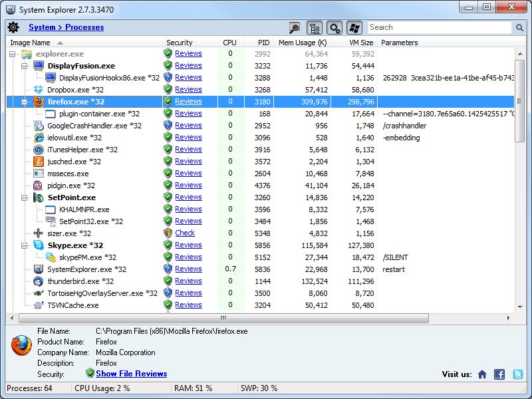Image resolution: width=532 pixels, height=399 pixels.
Task: Click the Twitter icon next to Visit us
Action: [x=516, y=374]
